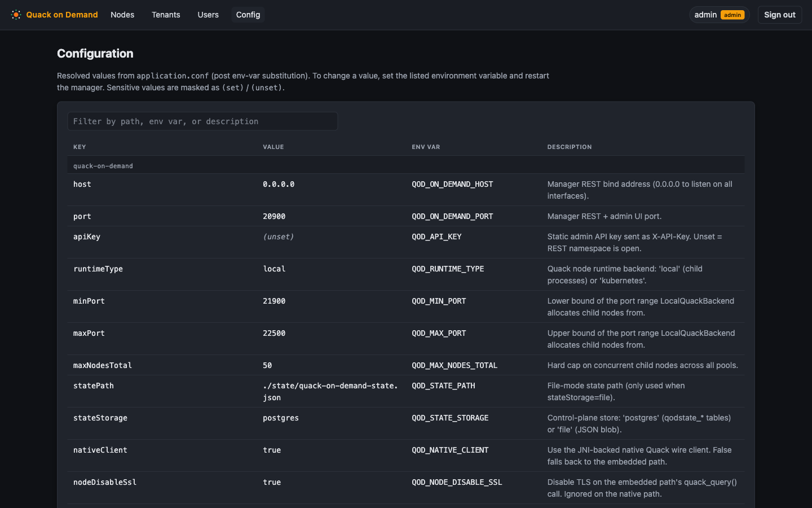Click the ENV VAR column header
The width and height of the screenshot is (812, 508).
pos(426,147)
